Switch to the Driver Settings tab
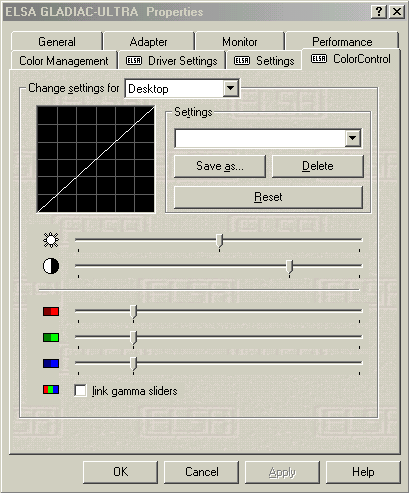409x493 pixels. [172, 61]
